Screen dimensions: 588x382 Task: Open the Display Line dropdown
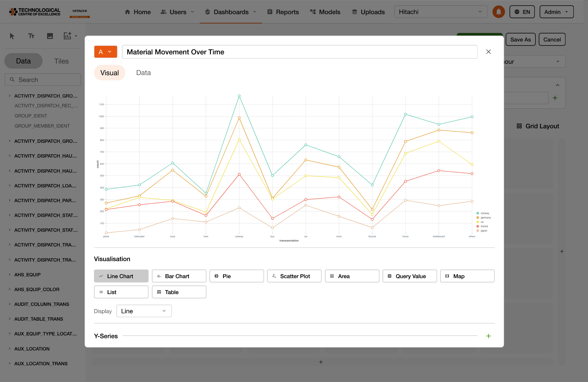(144, 311)
